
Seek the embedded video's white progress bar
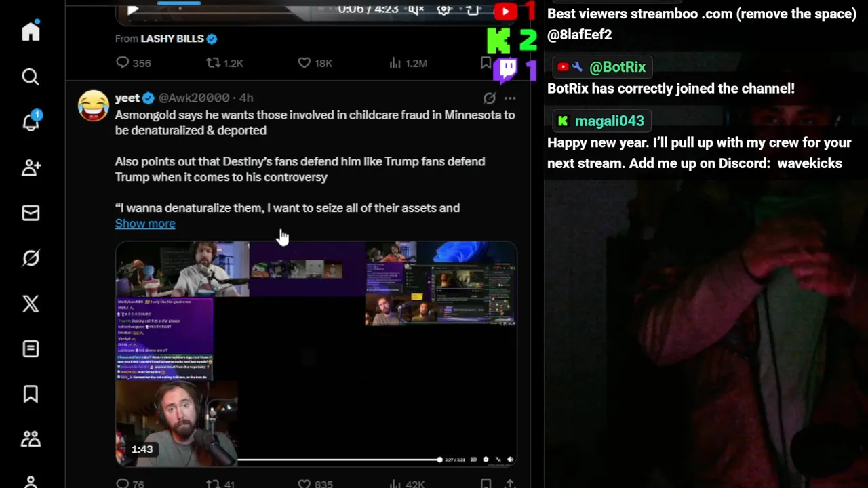339,460
